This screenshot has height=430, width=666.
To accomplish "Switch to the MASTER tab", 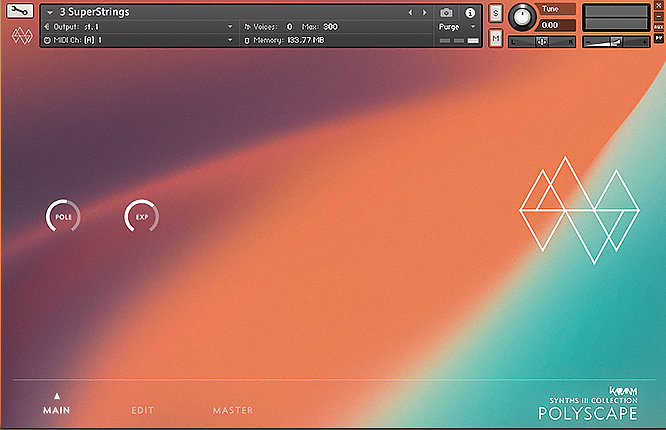I will [233, 410].
